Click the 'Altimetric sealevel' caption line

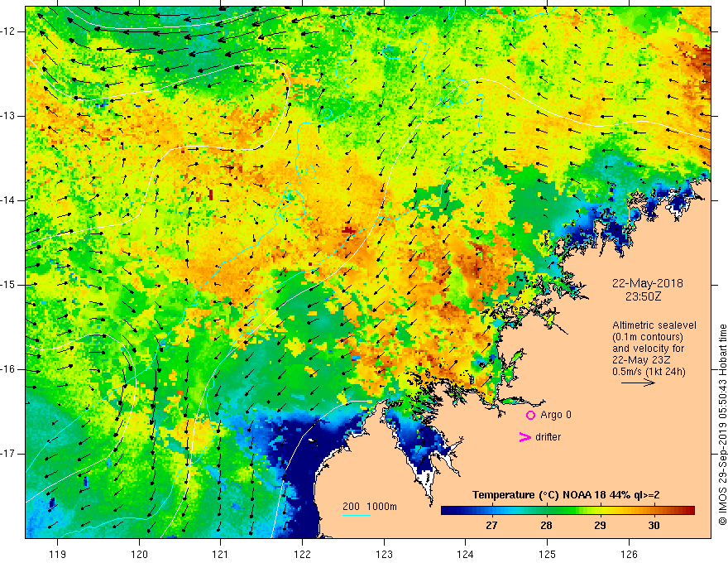point(654,325)
